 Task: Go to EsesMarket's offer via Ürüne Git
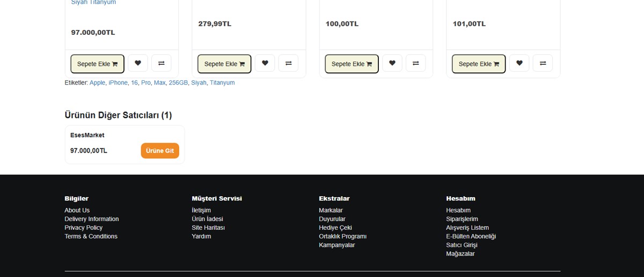[x=160, y=151]
